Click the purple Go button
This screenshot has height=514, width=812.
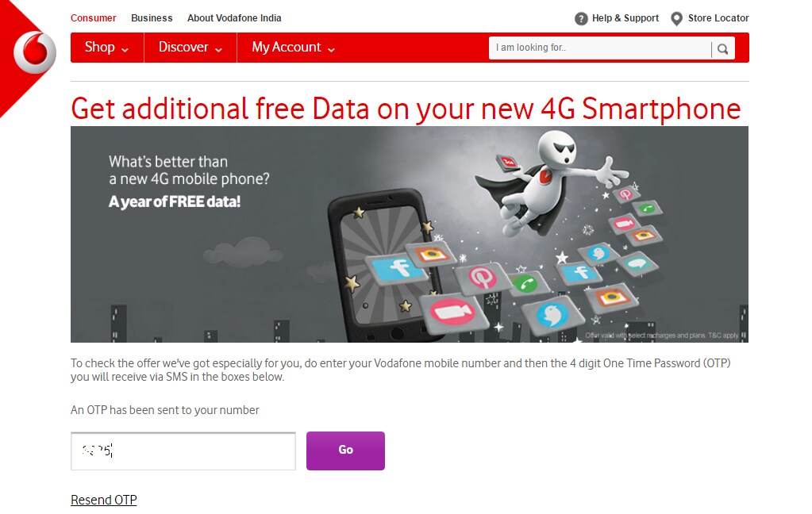point(345,451)
